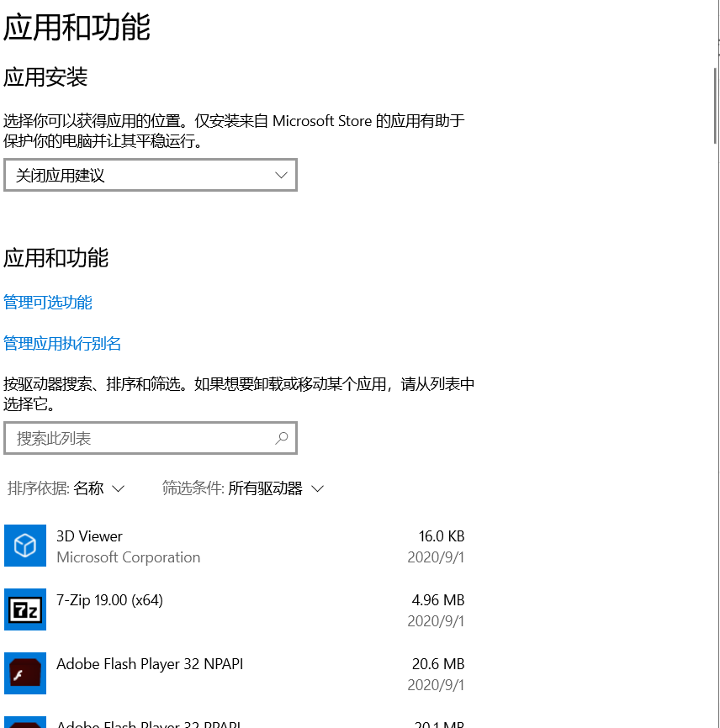720x728 pixels.
Task: Open 管理应用执行别名 link
Action: click(x=61, y=343)
